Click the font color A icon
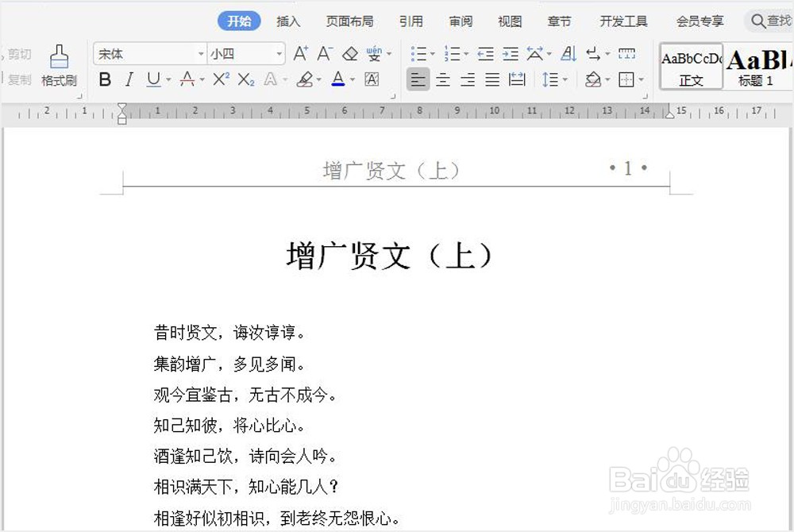The image size is (794, 532). coord(338,79)
